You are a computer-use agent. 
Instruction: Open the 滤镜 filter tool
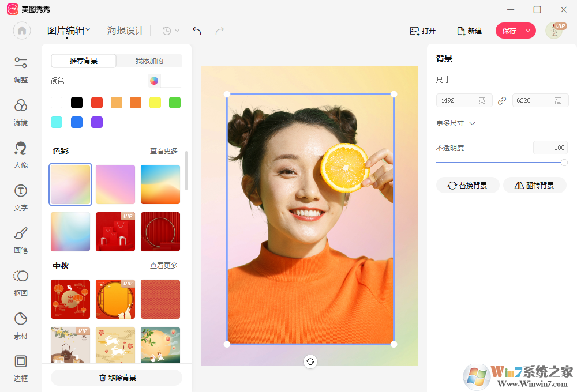(x=21, y=112)
